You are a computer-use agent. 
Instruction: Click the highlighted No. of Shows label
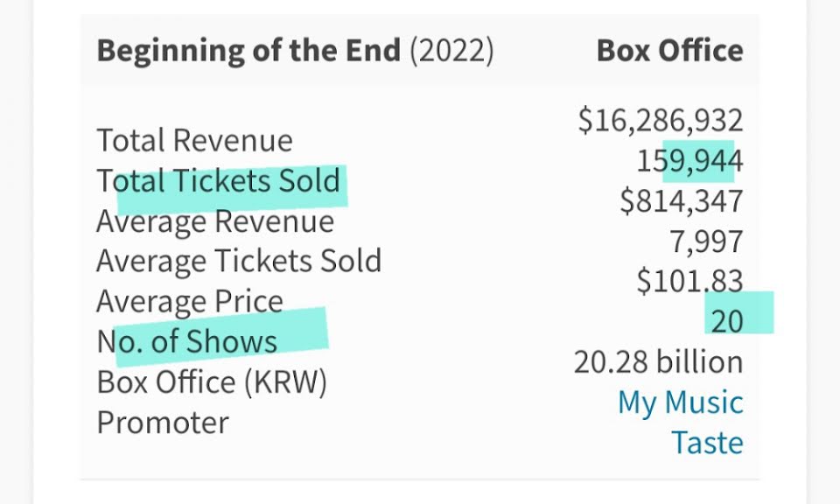click(x=186, y=342)
